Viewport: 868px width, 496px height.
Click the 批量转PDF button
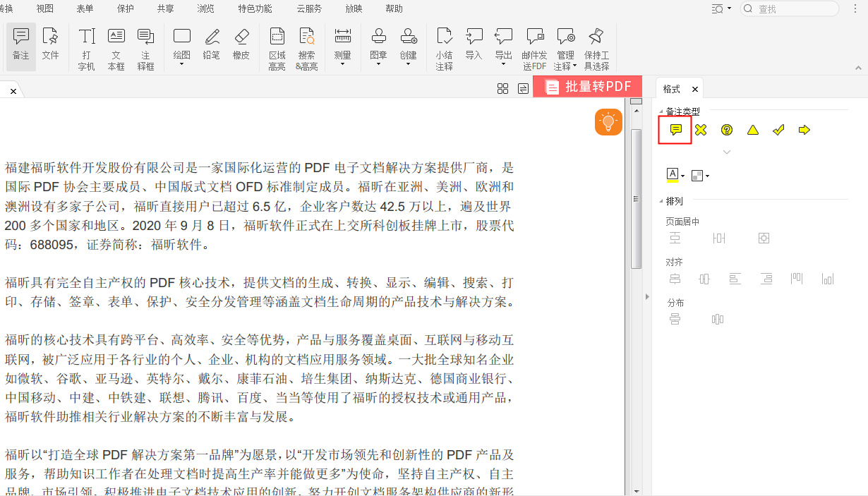[x=588, y=86]
